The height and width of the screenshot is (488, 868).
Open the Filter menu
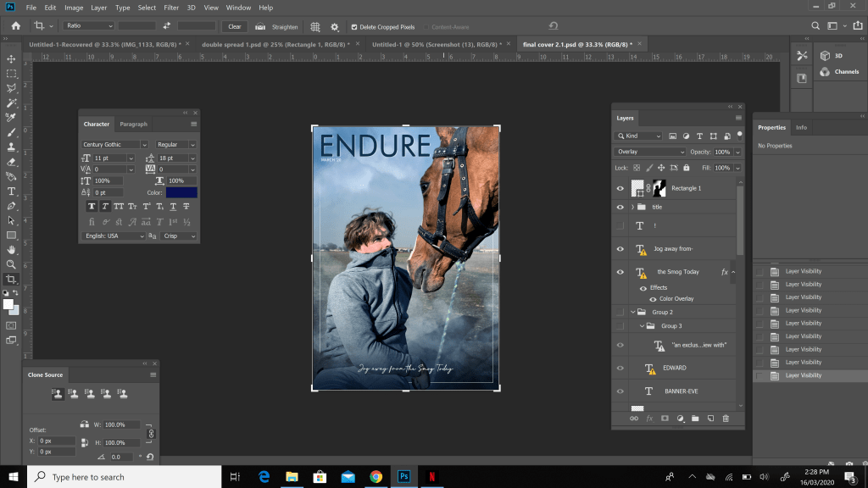pyautogui.click(x=170, y=8)
